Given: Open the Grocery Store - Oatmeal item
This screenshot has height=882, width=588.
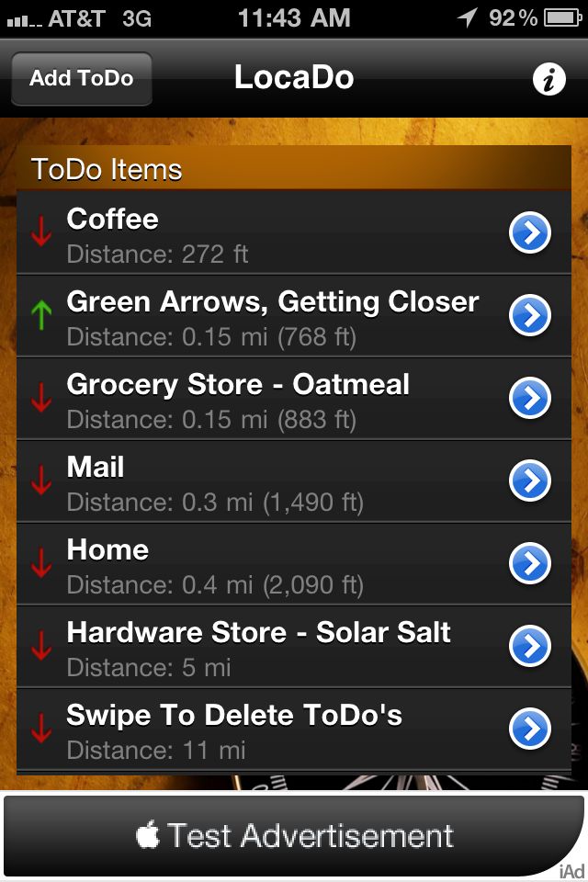Looking at the screenshot, I should (294, 398).
